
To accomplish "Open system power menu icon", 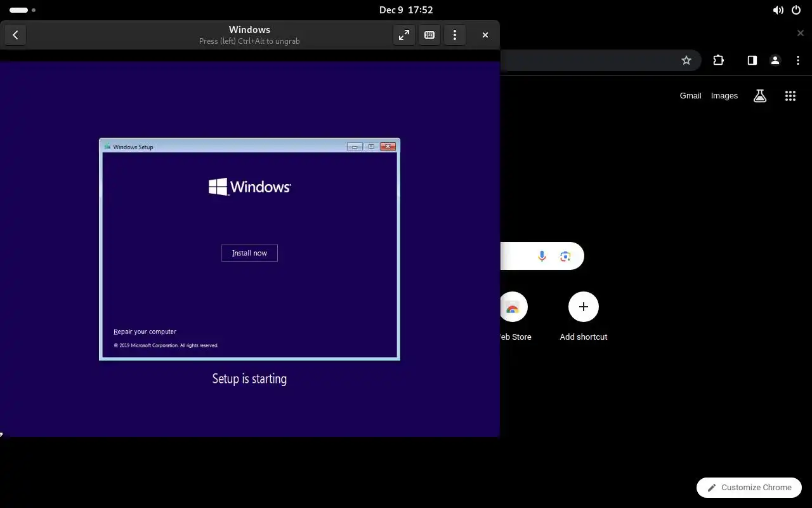I will pyautogui.click(x=796, y=10).
